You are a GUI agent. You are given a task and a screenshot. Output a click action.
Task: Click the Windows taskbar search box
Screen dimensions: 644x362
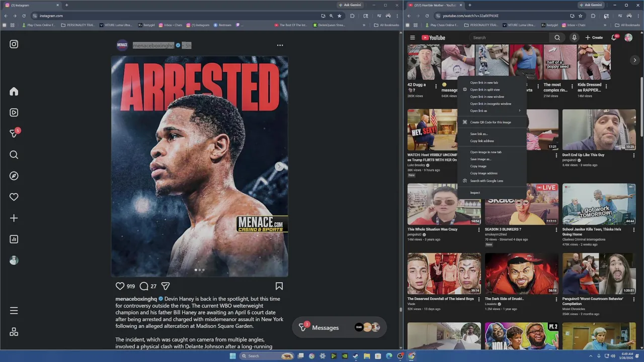point(267,356)
